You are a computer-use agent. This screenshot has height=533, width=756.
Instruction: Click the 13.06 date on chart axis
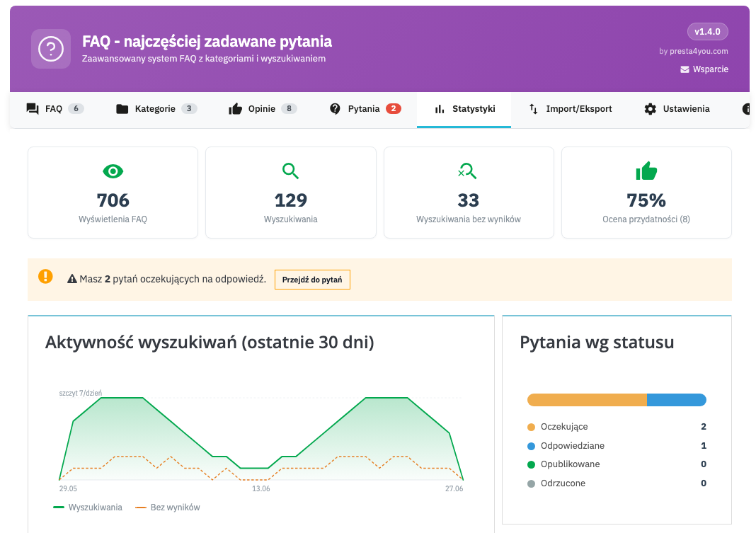[x=260, y=488]
